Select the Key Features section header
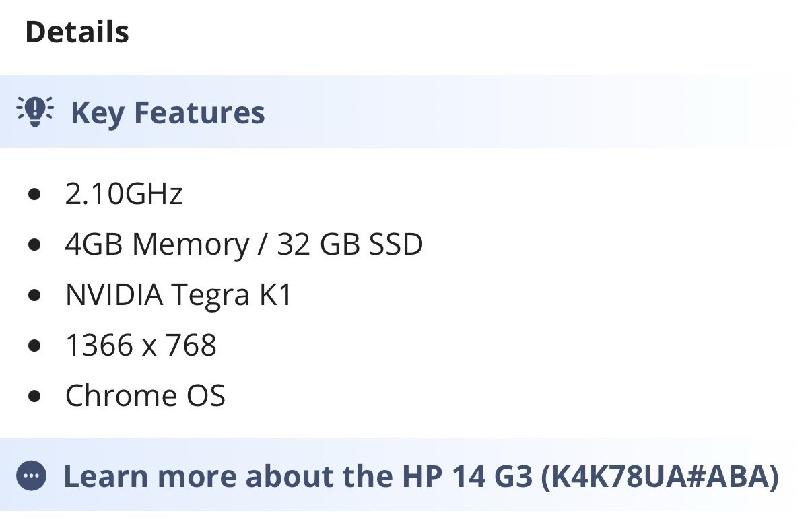Image resolution: width=812 pixels, height=524 pixels. click(406, 111)
